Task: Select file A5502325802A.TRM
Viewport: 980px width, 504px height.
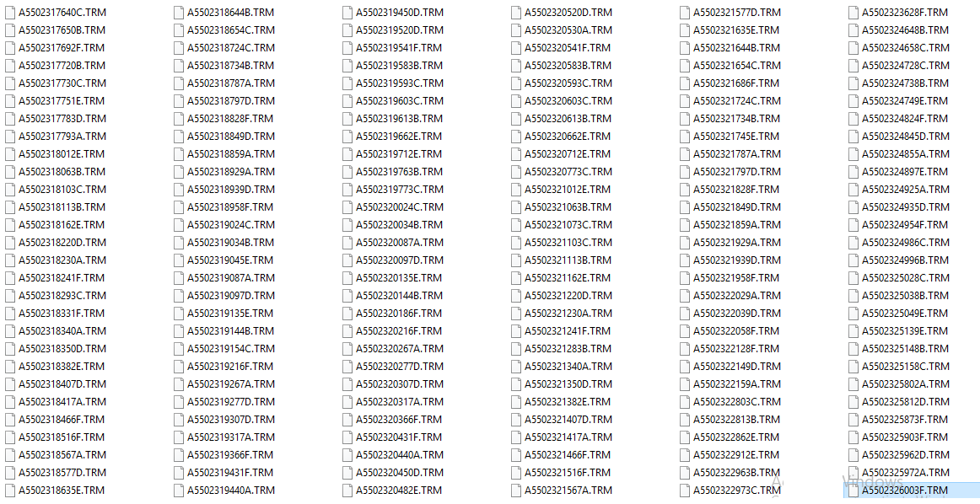Action: 906,384
